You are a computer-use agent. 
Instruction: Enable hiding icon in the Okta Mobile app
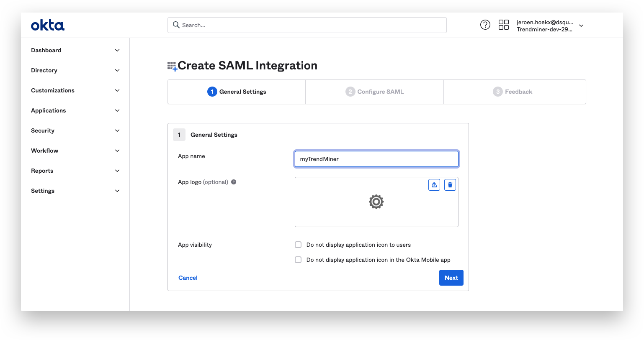click(298, 260)
